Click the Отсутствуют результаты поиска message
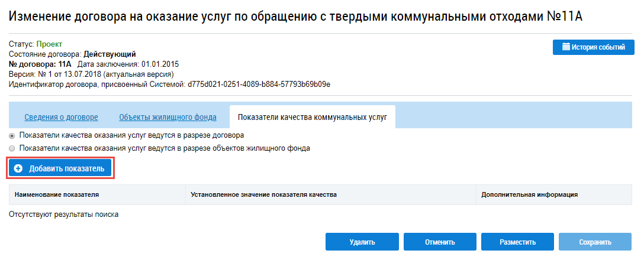This screenshot has height=260, width=644. click(64, 214)
